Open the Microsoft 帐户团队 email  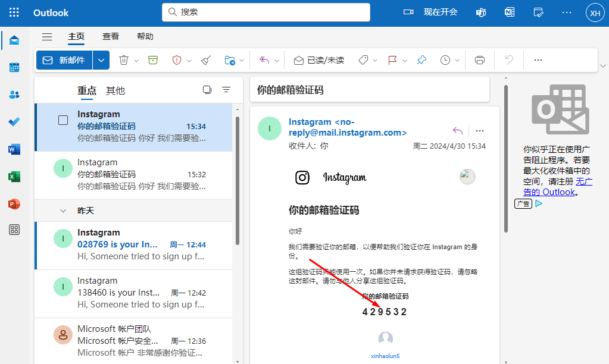pos(133,341)
